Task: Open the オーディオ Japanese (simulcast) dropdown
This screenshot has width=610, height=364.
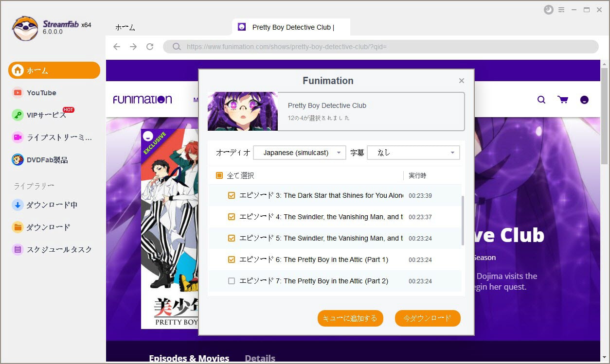Action: [x=300, y=153]
